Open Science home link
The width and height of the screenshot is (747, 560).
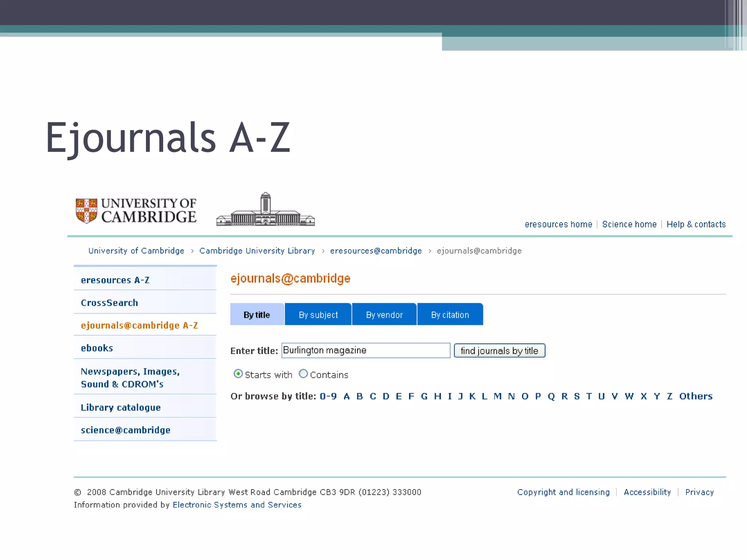click(x=629, y=224)
